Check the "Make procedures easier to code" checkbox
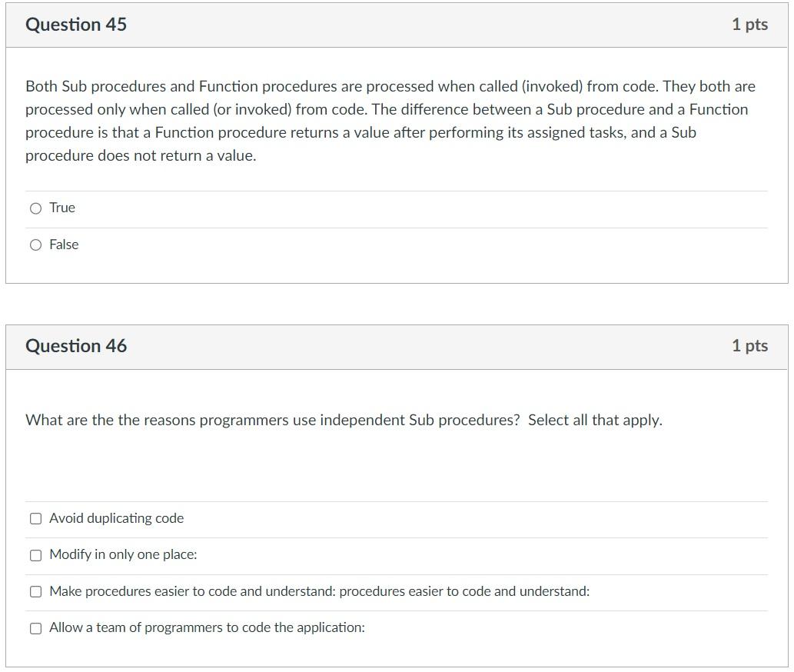This screenshot has width=794, height=672. point(35,590)
